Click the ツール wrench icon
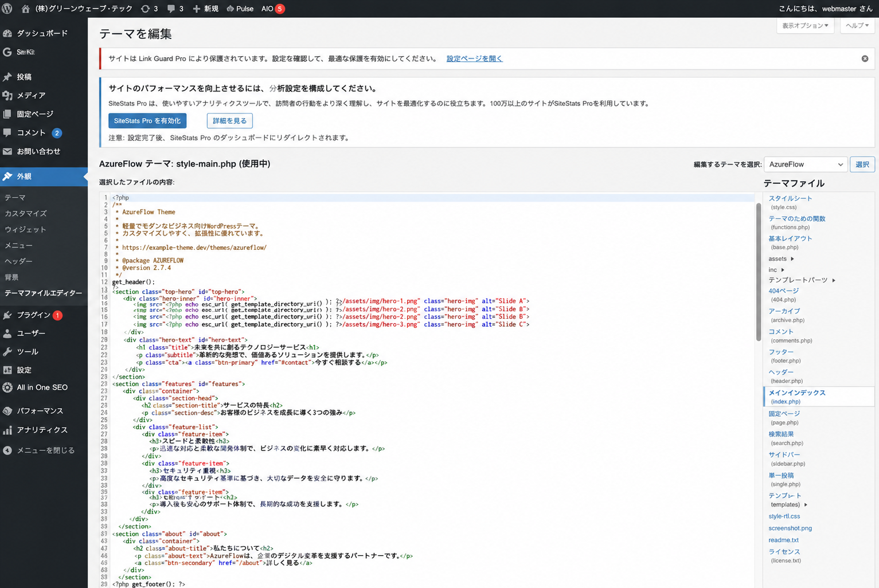879x588 pixels. [7, 351]
